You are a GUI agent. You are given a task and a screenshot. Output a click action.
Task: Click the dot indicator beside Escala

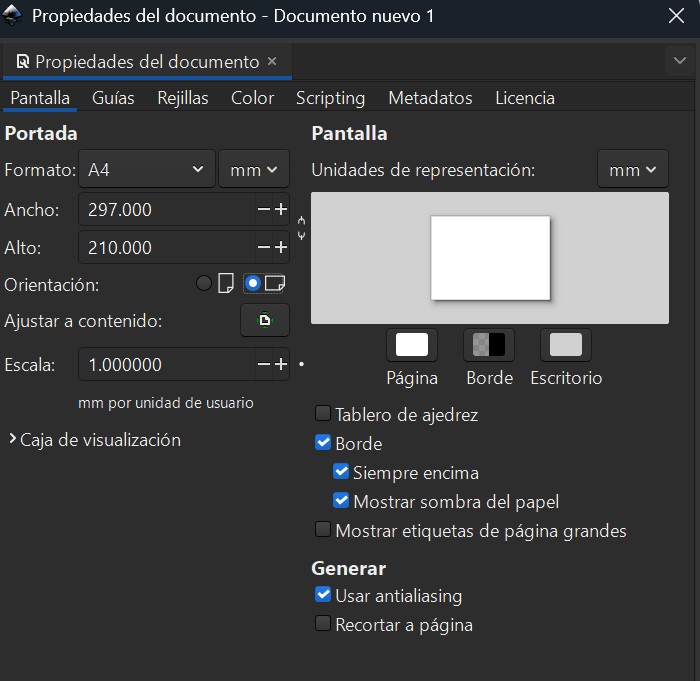(x=301, y=364)
